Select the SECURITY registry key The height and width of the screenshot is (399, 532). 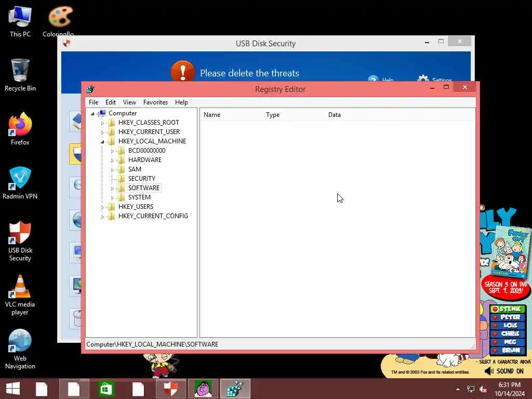[141, 179]
